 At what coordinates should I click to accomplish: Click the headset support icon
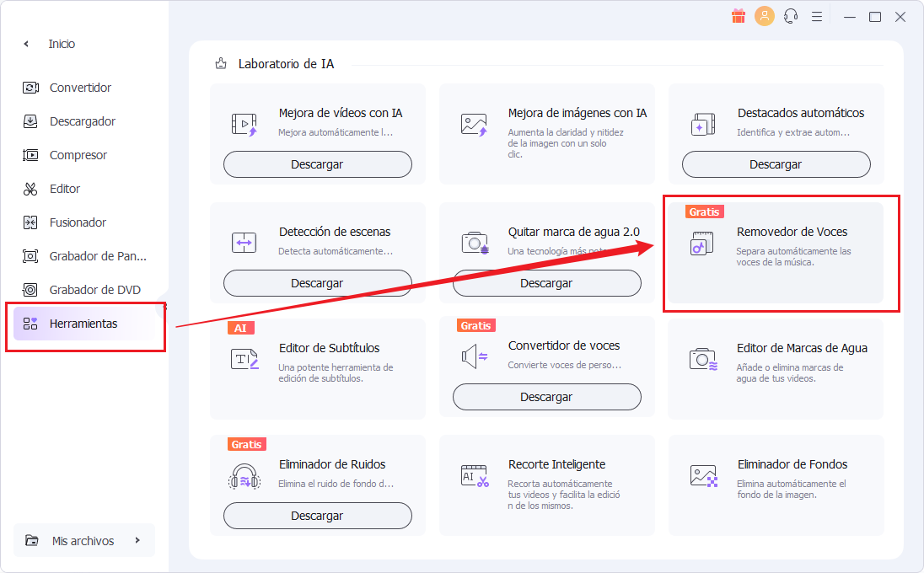pos(791,16)
